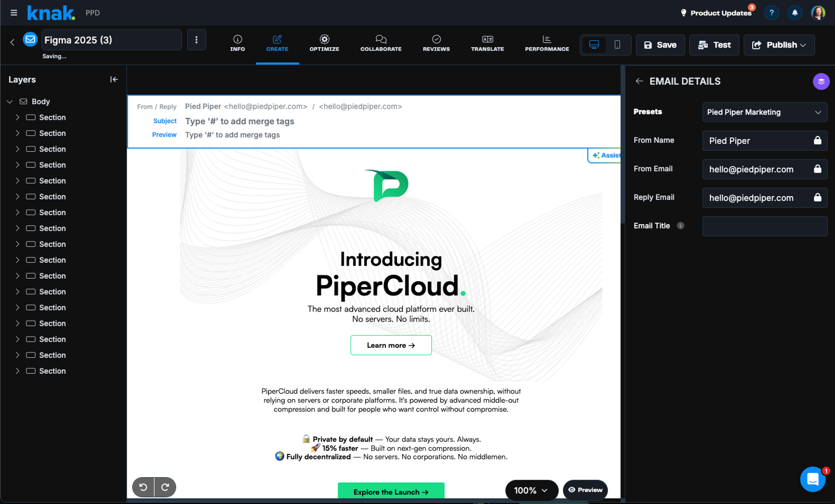Click the redo arrow button
Image resolution: width=835 pixels, height=504 pixels.
(165, 487)
